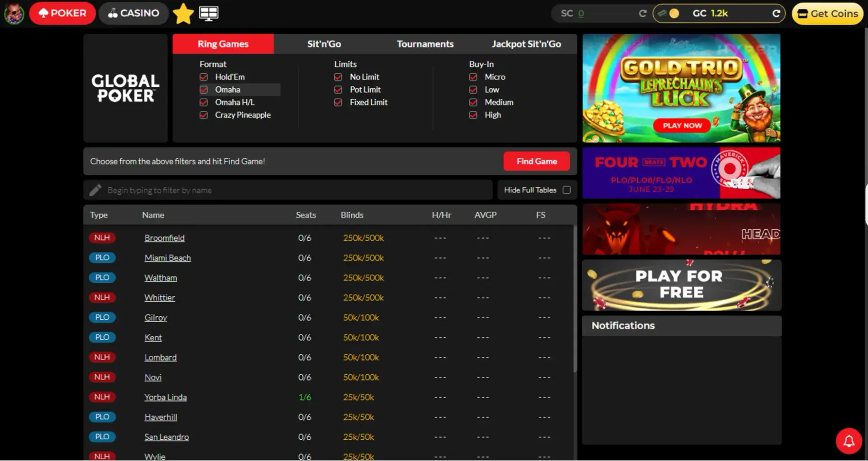Open the table layout monitor icon
This screenshot has height=461, width=868.
point(208,14)
